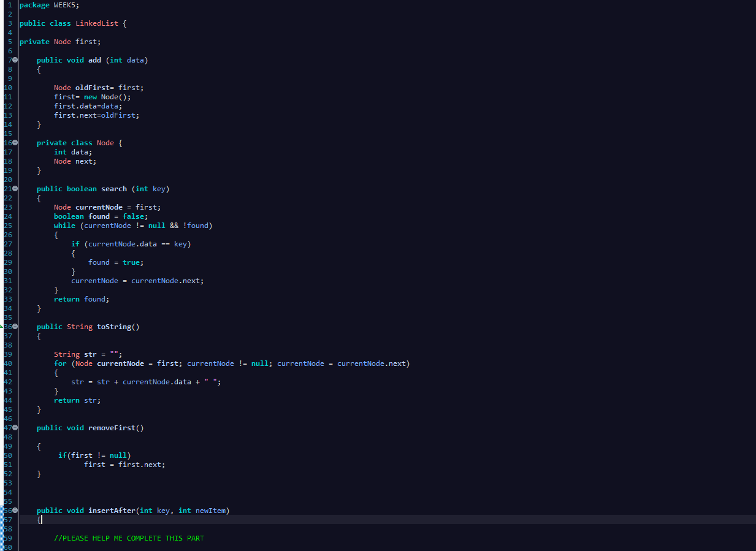
Task: Click the 'found = true;' statement
Action: tap(116, 262)
